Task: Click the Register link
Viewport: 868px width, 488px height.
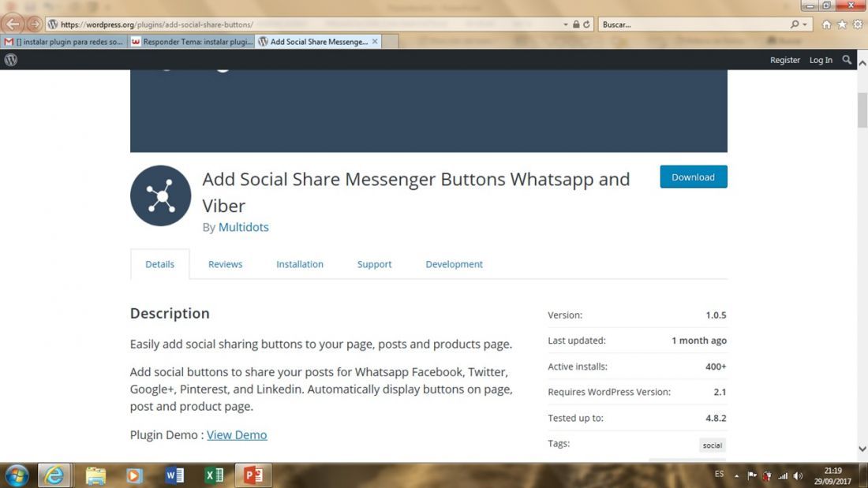Action: click(x=785, y=60)
